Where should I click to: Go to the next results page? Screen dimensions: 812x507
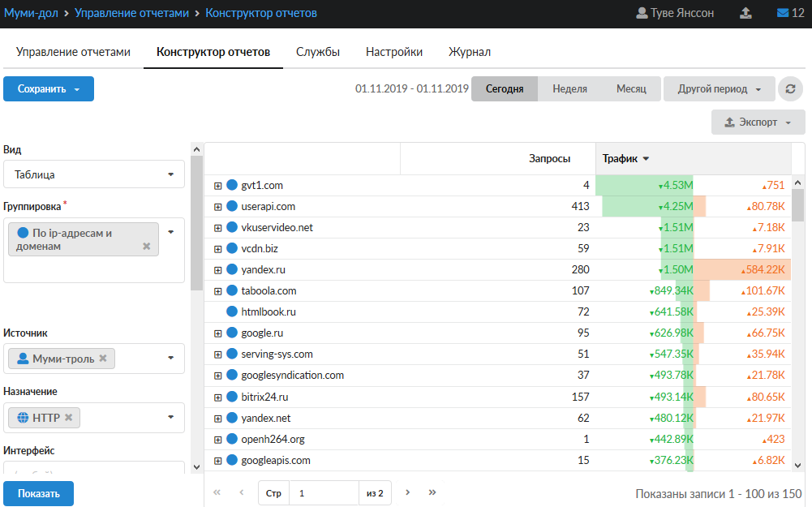408,492
